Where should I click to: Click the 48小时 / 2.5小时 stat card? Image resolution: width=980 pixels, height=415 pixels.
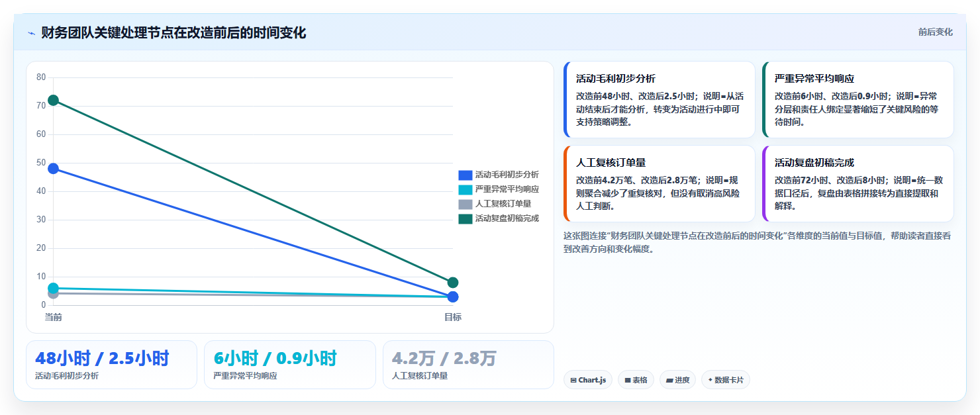[111, 365]
